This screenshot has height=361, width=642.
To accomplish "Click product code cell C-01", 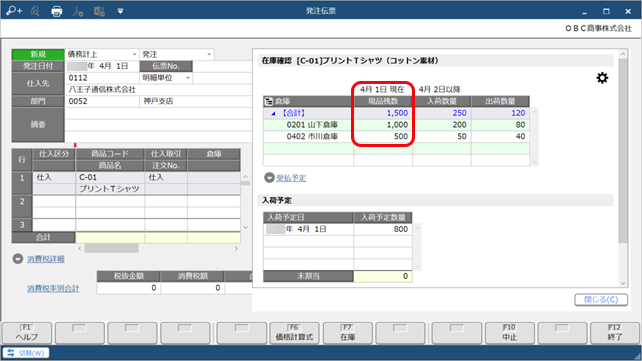I will coord(110,177).
